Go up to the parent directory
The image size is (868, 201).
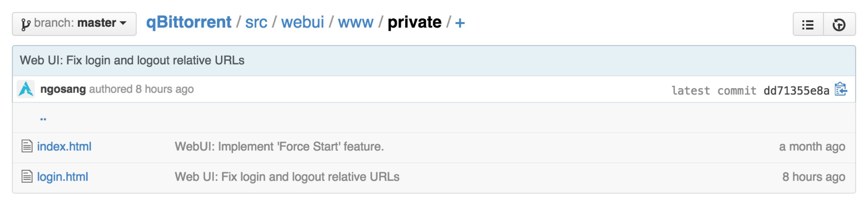pos(43,118)
